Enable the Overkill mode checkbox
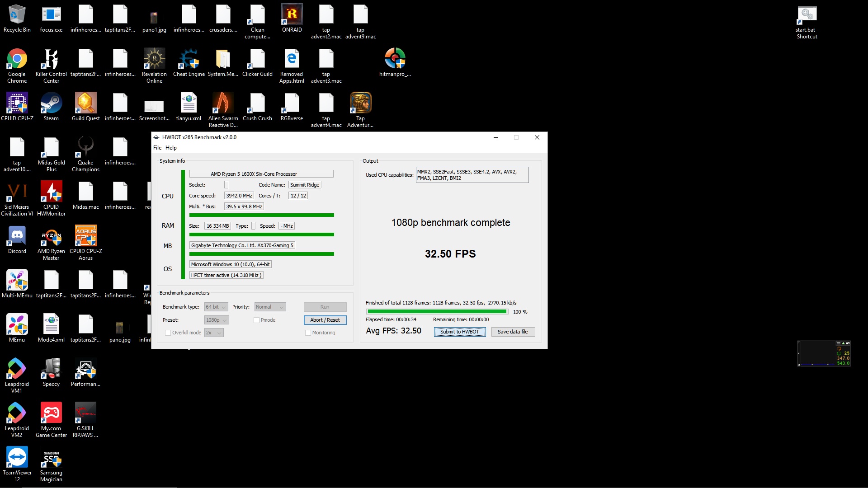This screenshot has width=868, height=488. pyautogui.click(x=168, y=333)
